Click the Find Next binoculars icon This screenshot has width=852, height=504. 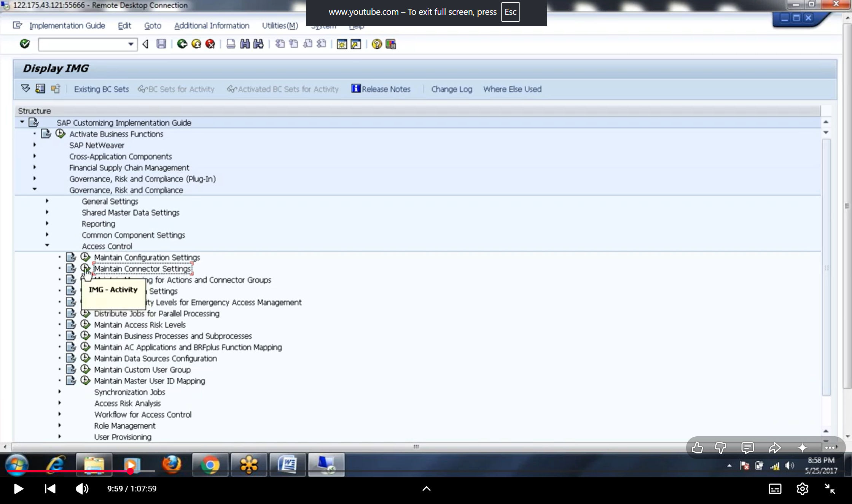tap(258, 44)
